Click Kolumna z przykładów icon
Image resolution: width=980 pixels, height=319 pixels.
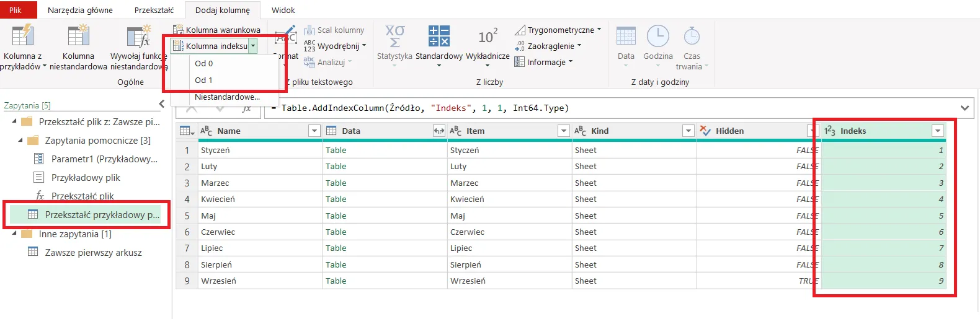click(23, 37)
